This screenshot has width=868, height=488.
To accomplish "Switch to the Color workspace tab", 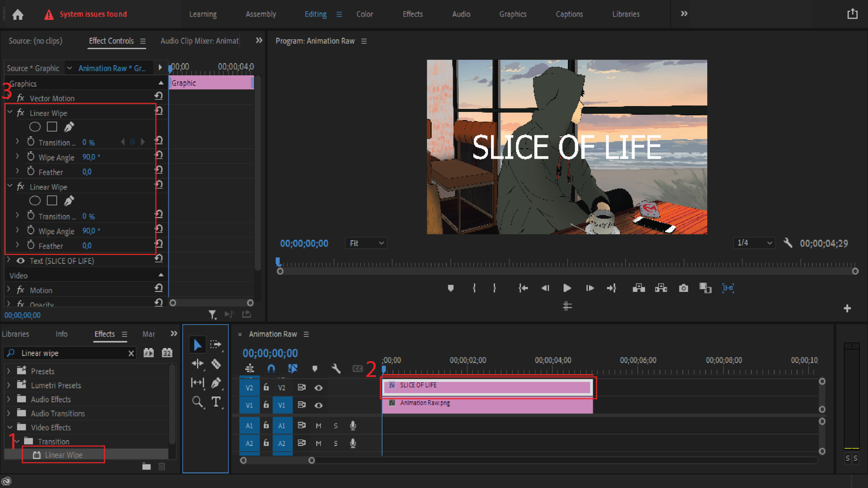I will click(x=364, y=14).
